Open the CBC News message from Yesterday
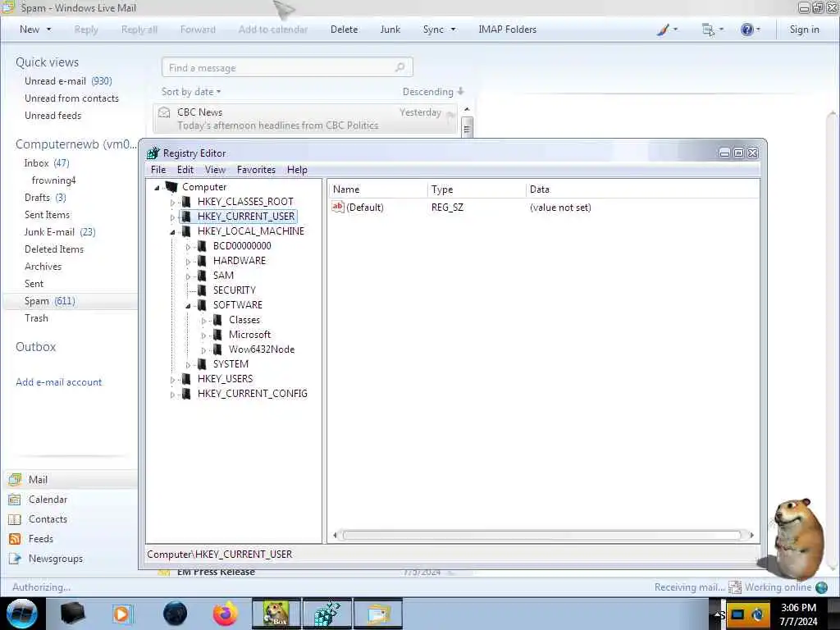Screen dimensions: 840x630 coord(305,118)
